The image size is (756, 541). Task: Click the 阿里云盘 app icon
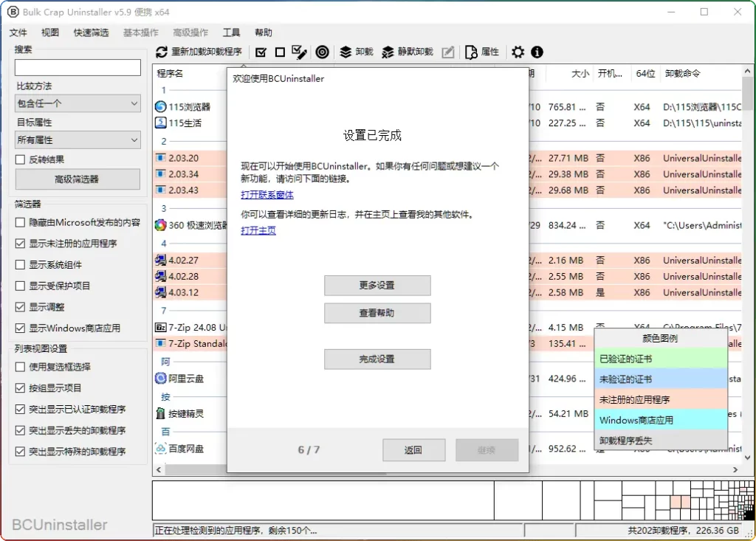coord(160,379)
